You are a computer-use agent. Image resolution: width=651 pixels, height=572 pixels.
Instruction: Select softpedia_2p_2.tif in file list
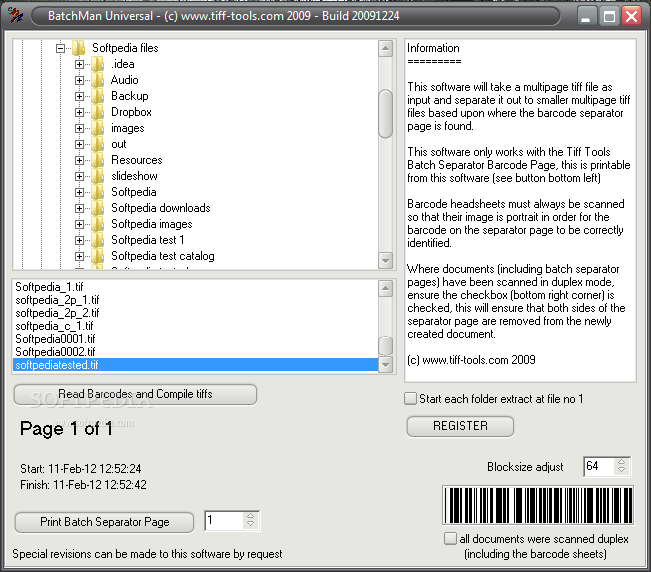(x=195, y=313)
